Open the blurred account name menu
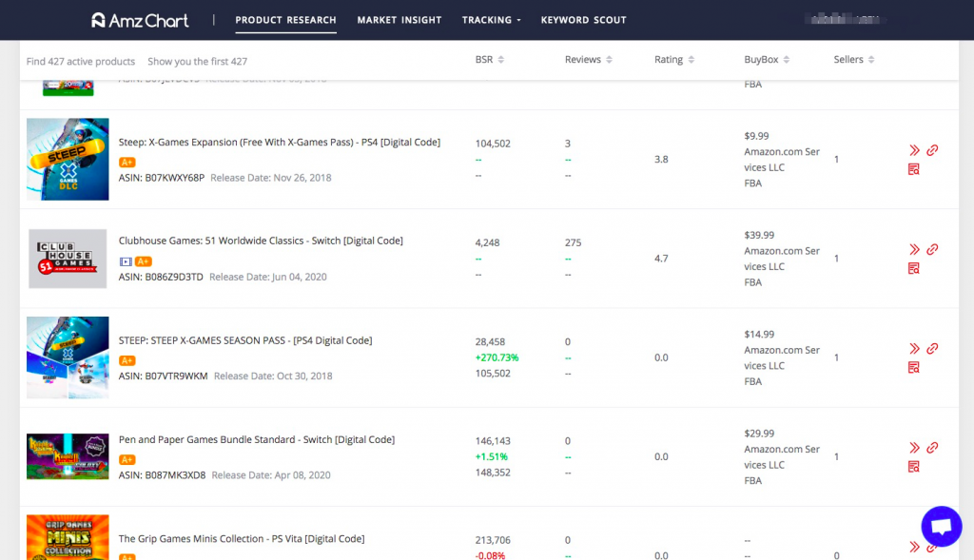Image resolution: width=974 pixels, height=560 pixels. (845, 19)
